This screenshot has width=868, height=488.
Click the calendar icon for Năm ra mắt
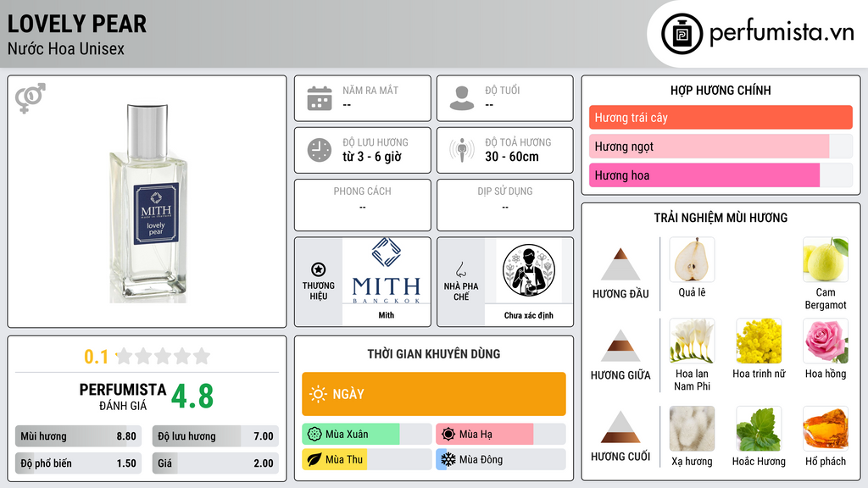point(320,98)
